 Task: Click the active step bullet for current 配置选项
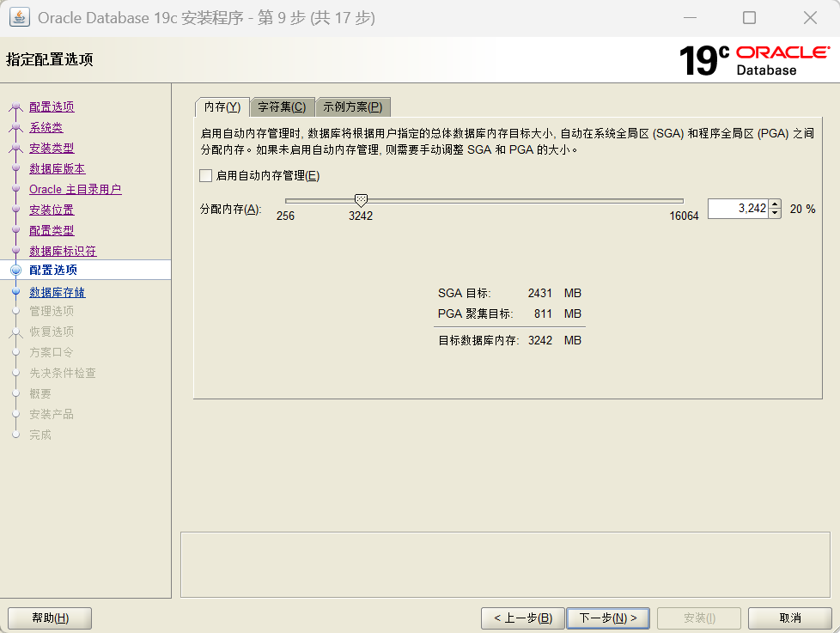click(16, 270)
